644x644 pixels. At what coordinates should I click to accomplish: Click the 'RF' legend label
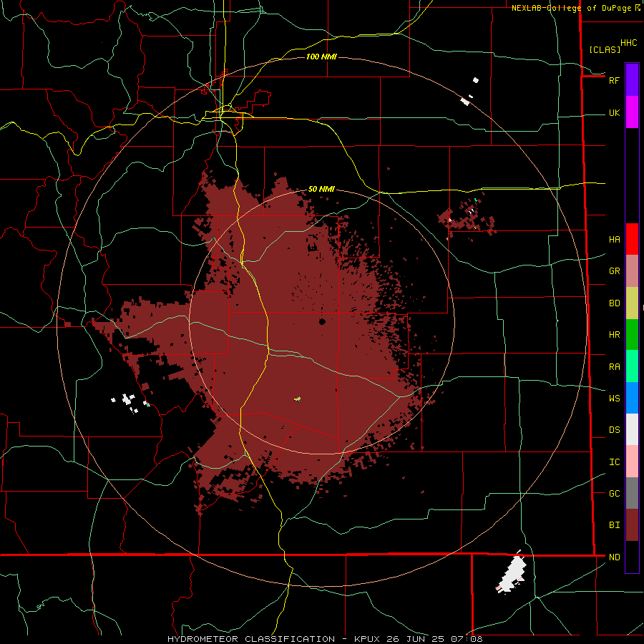pos(614,80)
